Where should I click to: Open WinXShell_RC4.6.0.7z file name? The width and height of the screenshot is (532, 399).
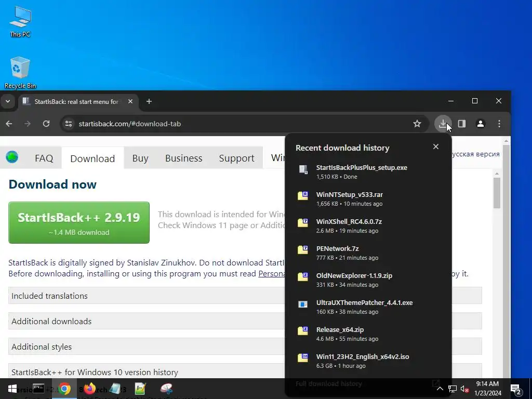click(x=349, y=221)
